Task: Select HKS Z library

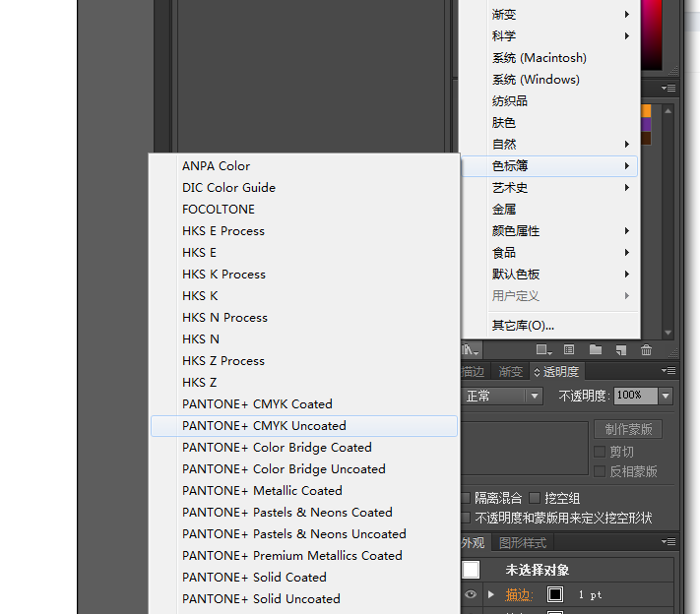Action: click(x=304, y=383)
